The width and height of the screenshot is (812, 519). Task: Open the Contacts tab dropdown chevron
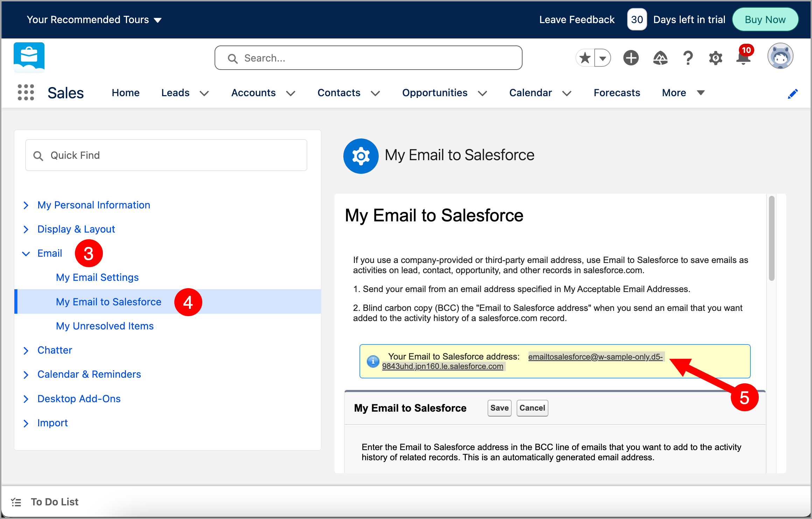375,93
